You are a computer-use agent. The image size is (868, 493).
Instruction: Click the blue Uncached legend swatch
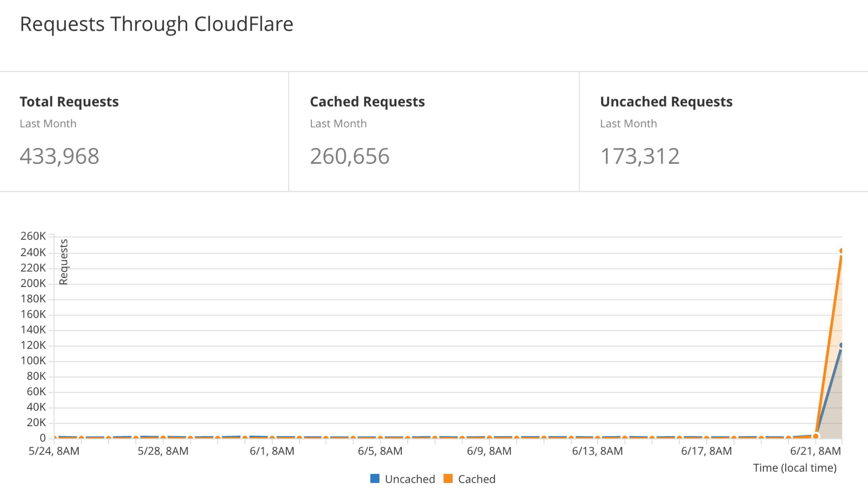coord(375,478)
